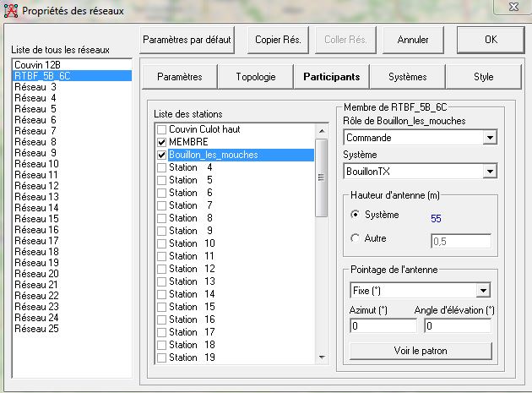Viewport: 532px width, 393px height.
Task: Click the Azimut input field
Action: point(383,326)
